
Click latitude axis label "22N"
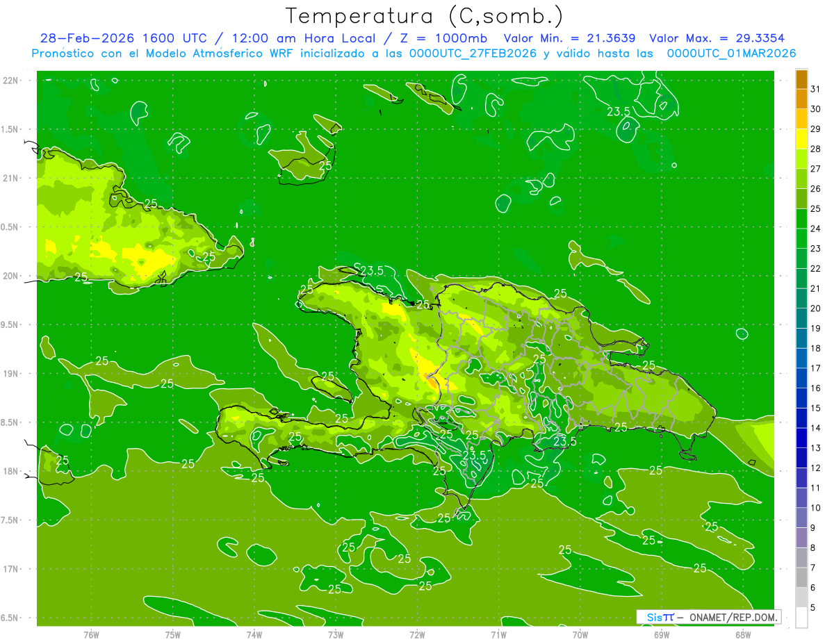pos(10,81)
